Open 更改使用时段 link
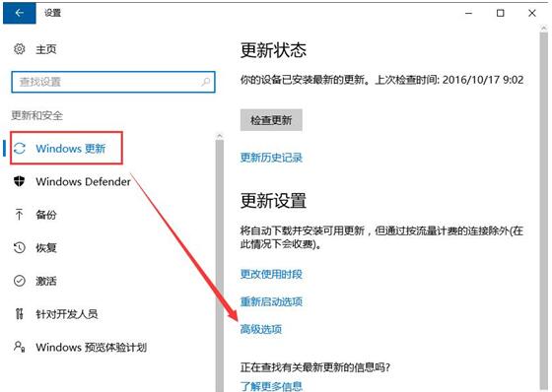The image size is (552, 392). [271, 274]
